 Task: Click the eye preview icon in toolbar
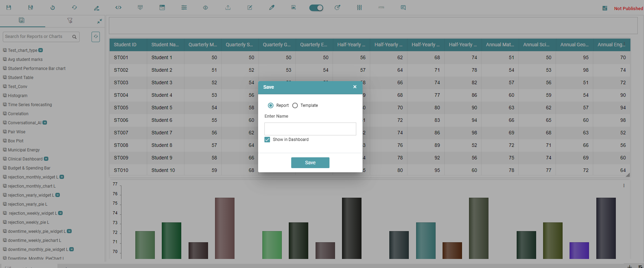[x=206, y=8]
